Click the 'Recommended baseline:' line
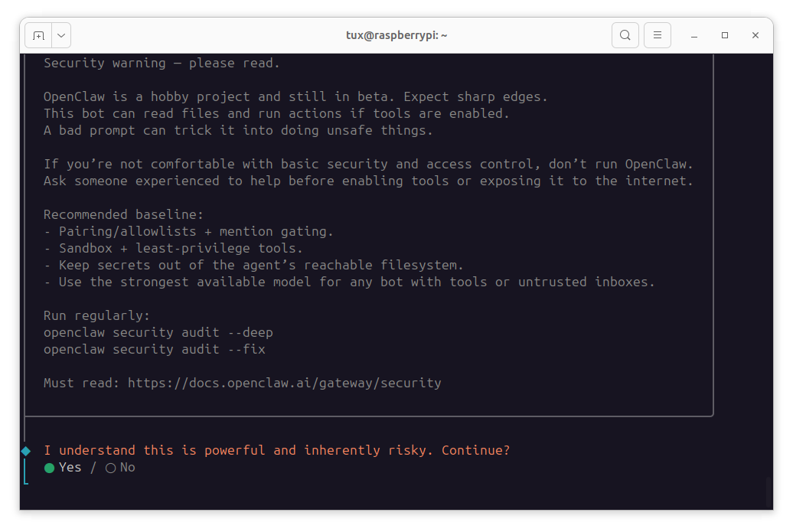The image size is (793, 532). (123, 214)
